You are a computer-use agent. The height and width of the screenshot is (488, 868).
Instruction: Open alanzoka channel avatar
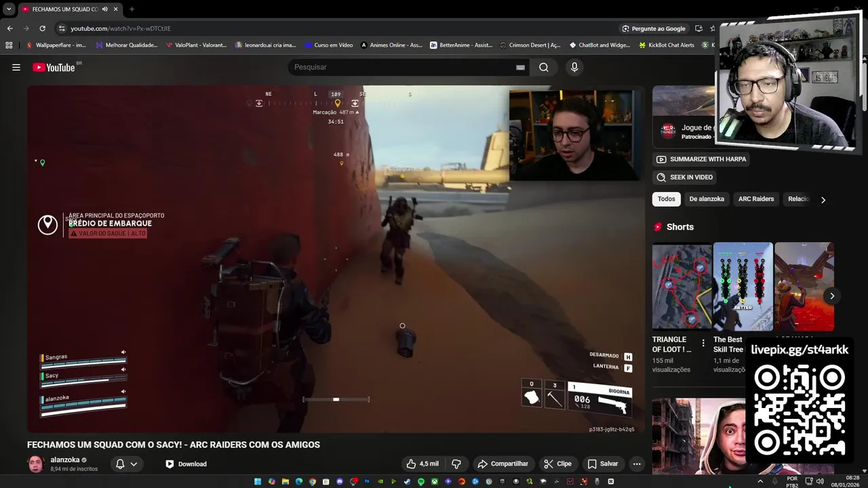click(x=36, y=464)
